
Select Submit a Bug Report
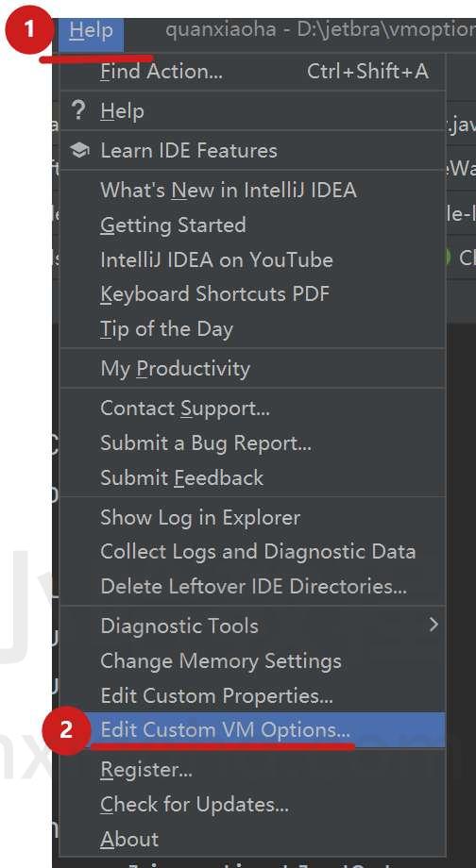[x=252, y=442]
